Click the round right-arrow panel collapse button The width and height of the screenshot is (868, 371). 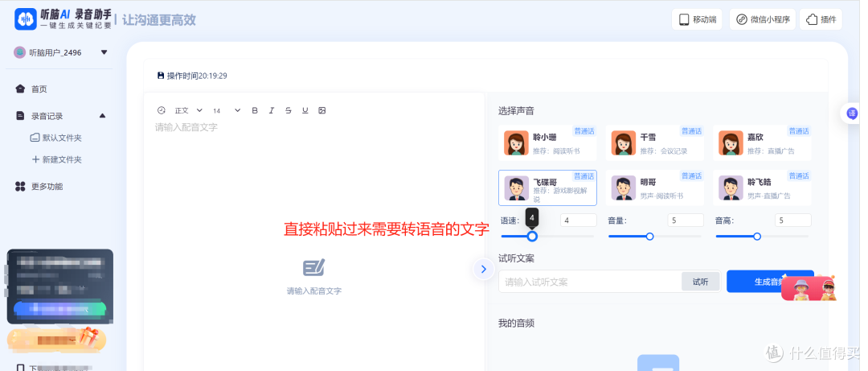pos(483,270)
